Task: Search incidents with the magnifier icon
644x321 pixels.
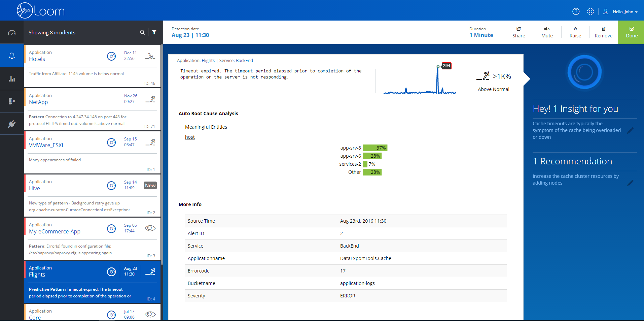Action: pos(142,32)
